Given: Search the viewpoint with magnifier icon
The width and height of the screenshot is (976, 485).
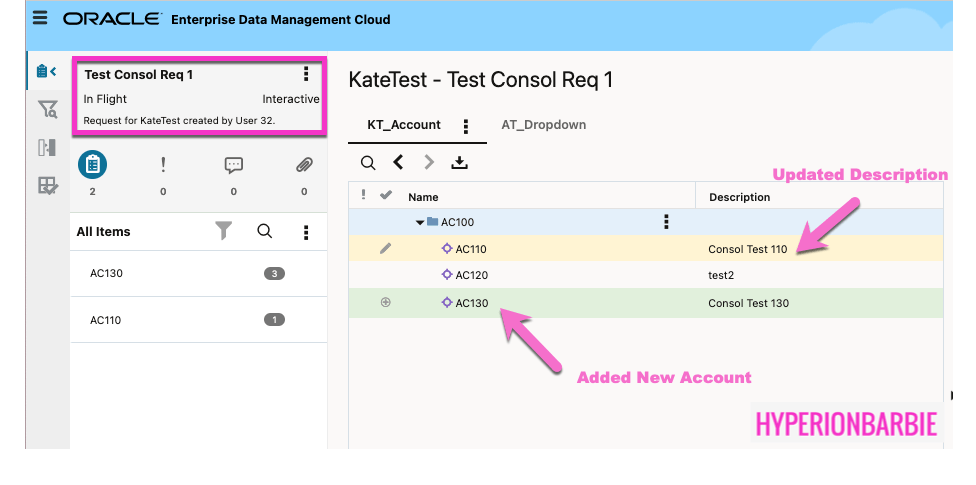Looking at the screenshot, I should [x=368, y=162].
